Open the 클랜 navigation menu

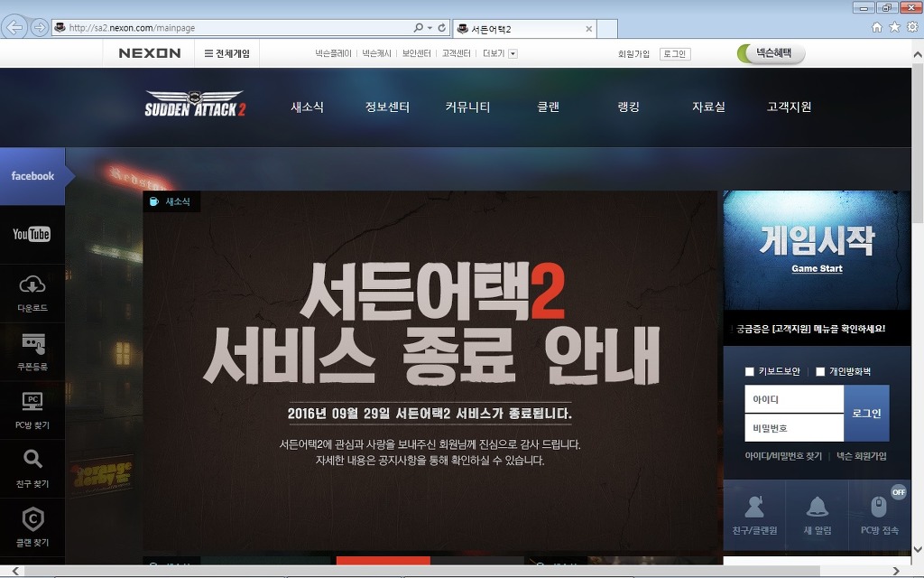548,107
